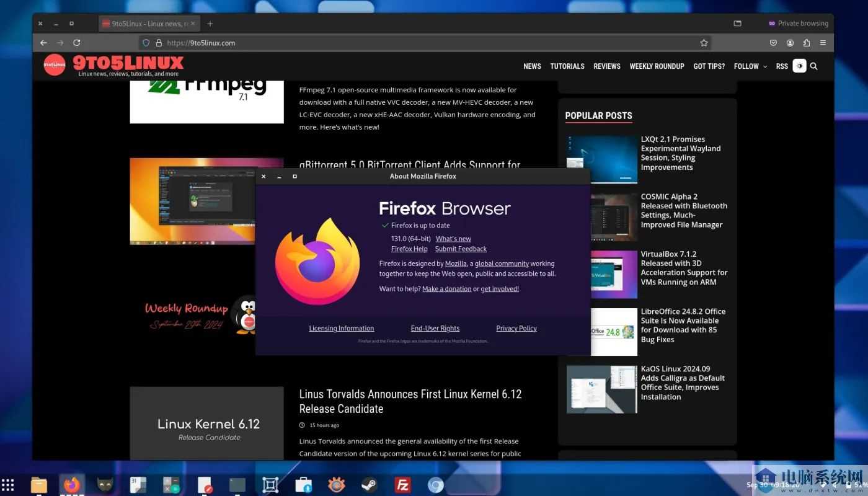Open the global community link

pyautogui.click(x=502, y=263)
